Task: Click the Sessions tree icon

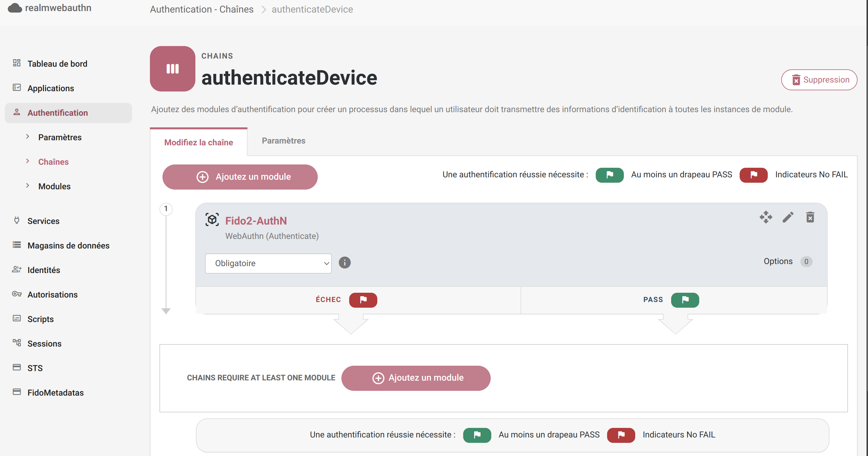Action: tap(17, 343)
